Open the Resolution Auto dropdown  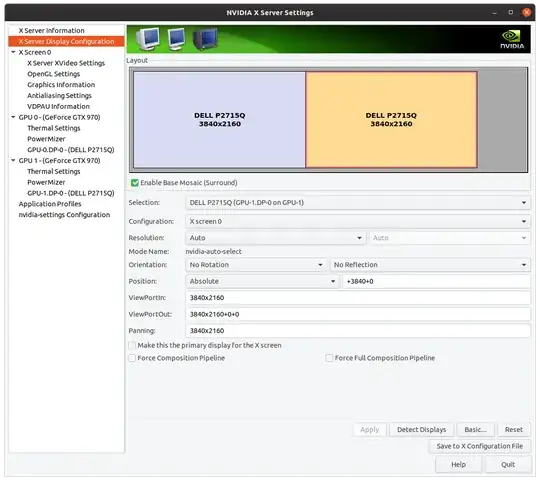[x=276, y=238]
